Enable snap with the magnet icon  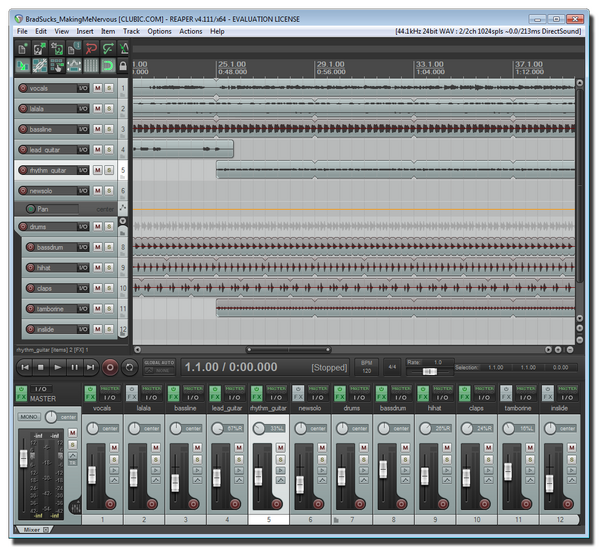pyautogui.click(x=107, y=66)
